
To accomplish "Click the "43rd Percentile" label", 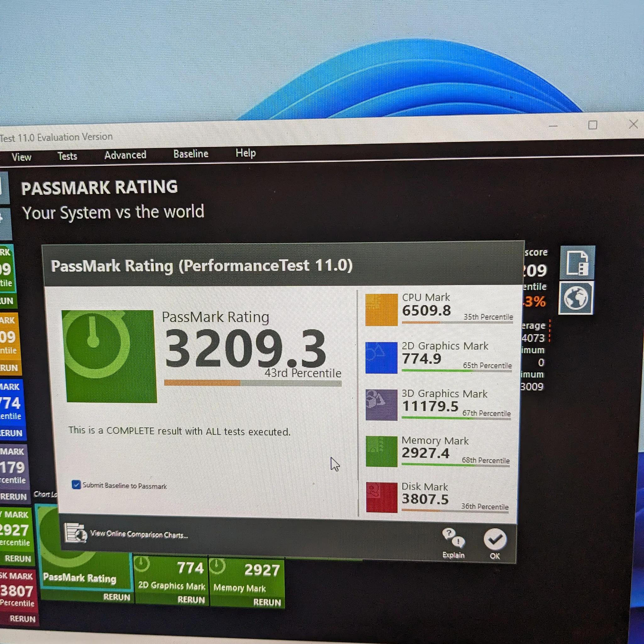I will coord(303,373).
